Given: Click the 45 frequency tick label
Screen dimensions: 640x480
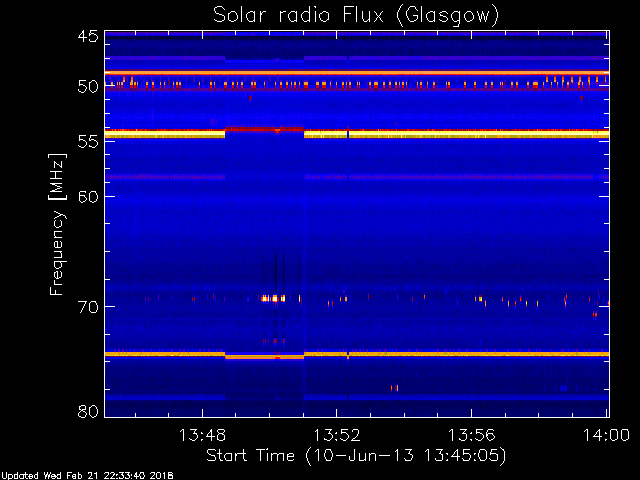Looking at the screenshot, I should coord(88,36).
